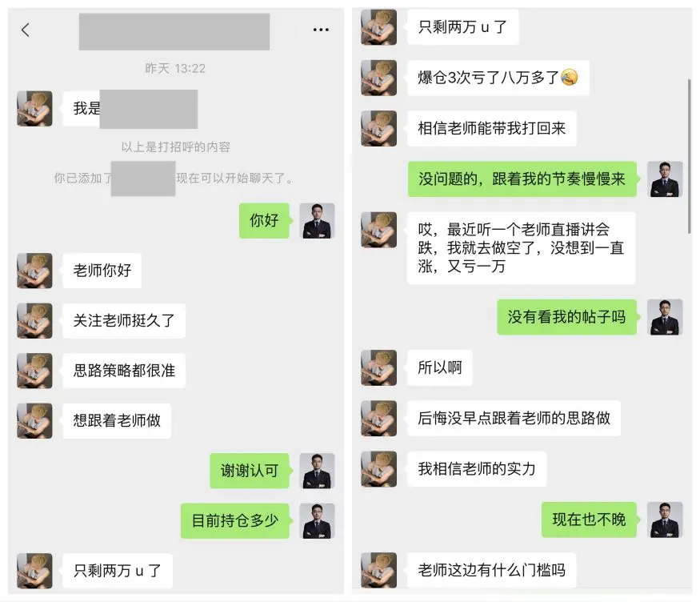Tap avatar beside 没有看我的帖子吗 message
The width and height of the screenshot is (700, 602).
665,317
